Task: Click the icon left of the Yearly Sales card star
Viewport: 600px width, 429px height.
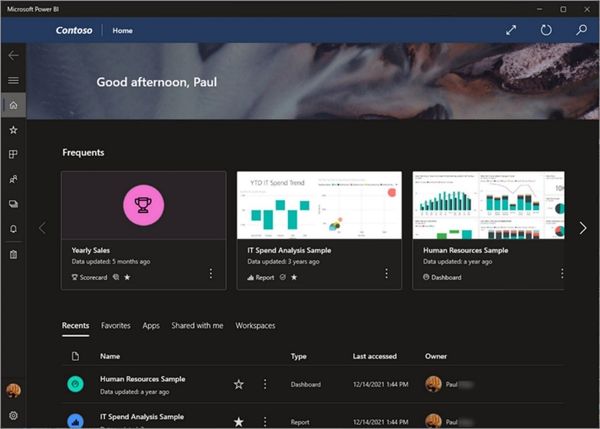Action: pos(116,277)
